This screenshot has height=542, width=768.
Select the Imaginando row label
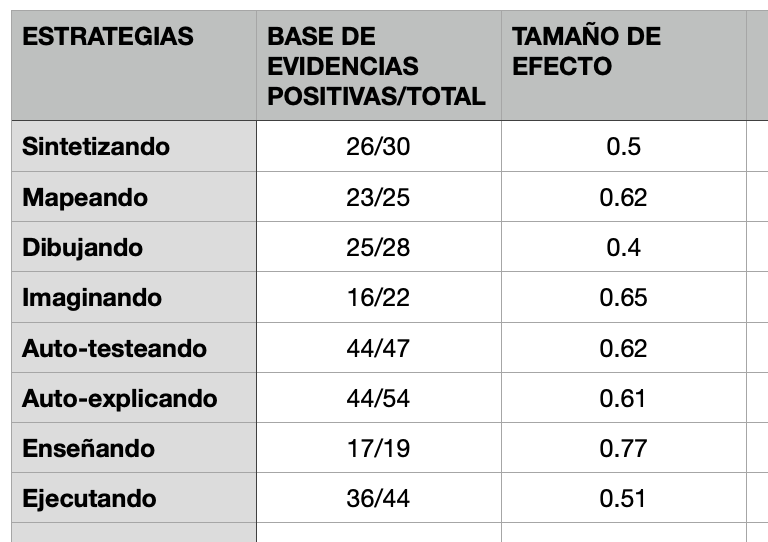click(92, 298)
